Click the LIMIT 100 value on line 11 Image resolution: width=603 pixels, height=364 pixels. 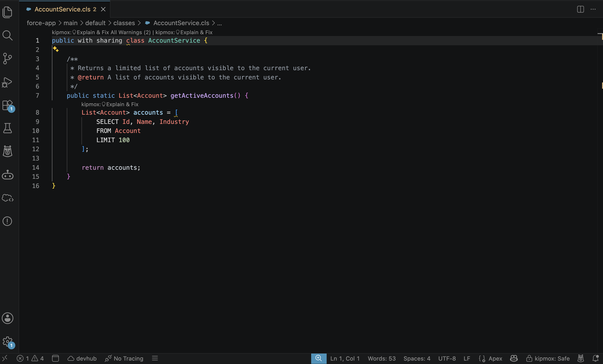(x=124, y=140)
